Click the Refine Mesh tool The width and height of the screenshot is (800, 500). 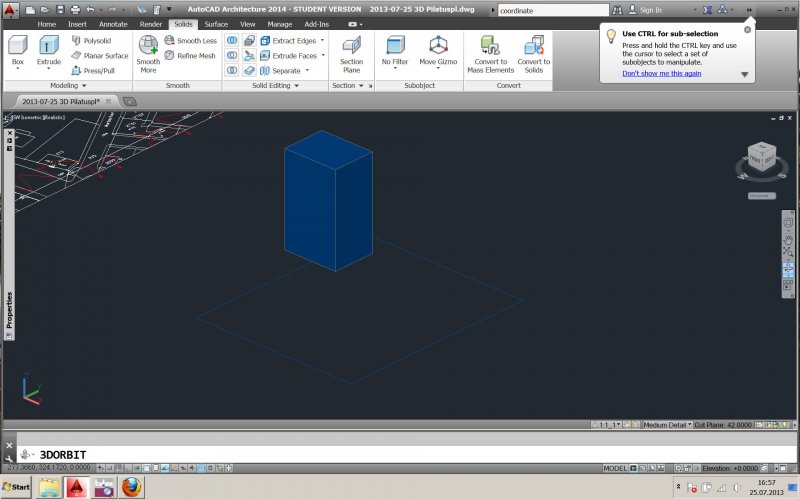point(190,55)
